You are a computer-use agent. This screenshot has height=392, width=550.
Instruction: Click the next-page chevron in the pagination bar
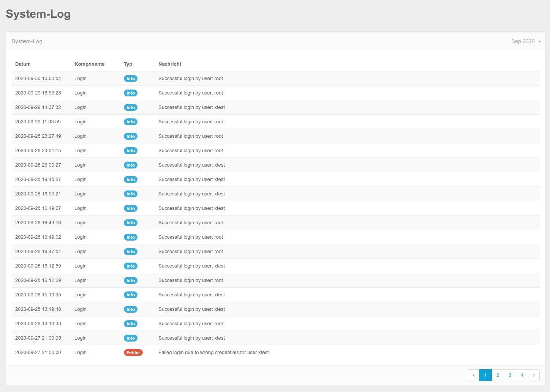pos(534,375)
